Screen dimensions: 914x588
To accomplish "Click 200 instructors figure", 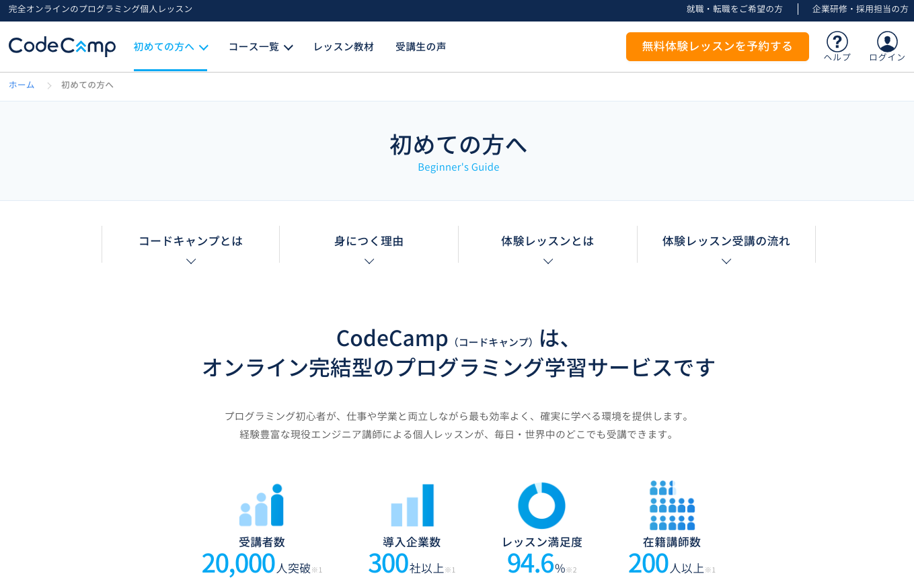I will coord(648,563).
